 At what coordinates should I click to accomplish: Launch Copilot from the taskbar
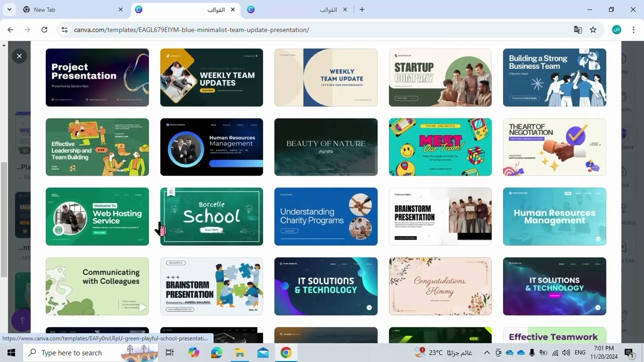[x=194, y=353]
